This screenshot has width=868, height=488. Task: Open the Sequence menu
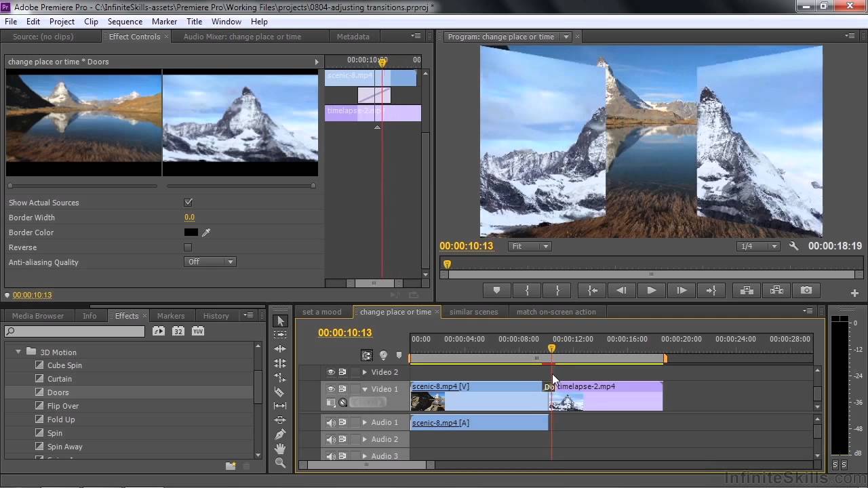pyautogui.click(x=125, y=22)
